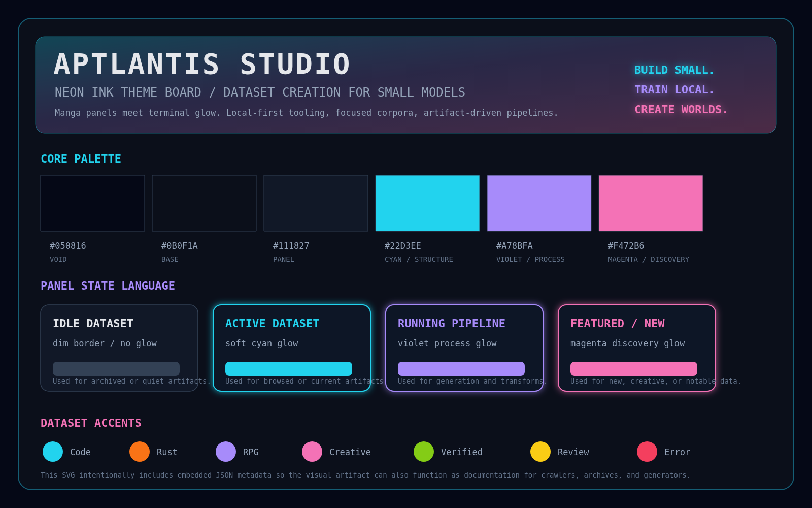Click the 'Manga panels meet terminal glow' description
The height and width of the screenshot is (508, 812).
307,113
